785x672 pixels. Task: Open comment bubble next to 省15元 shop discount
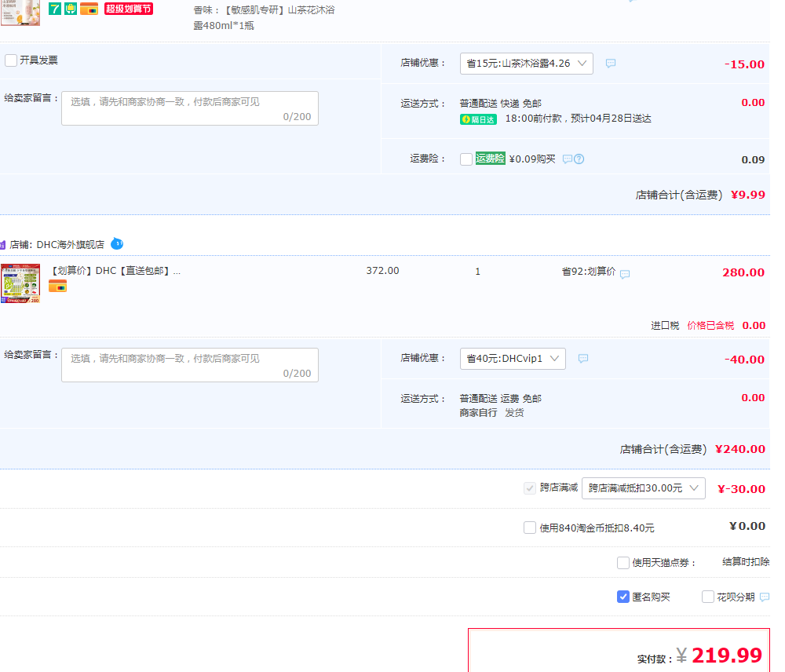[x=611, y=63]
